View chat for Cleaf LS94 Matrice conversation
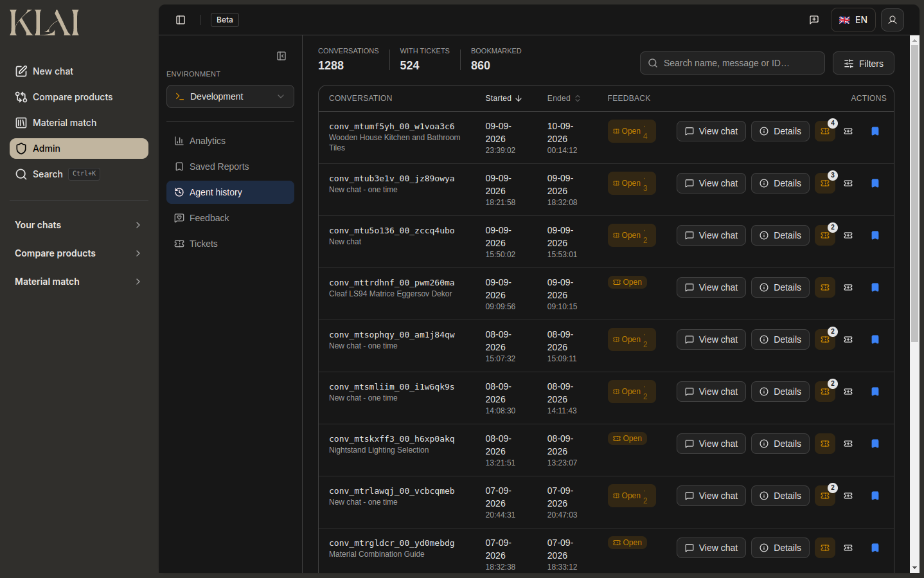 [711, 287]
